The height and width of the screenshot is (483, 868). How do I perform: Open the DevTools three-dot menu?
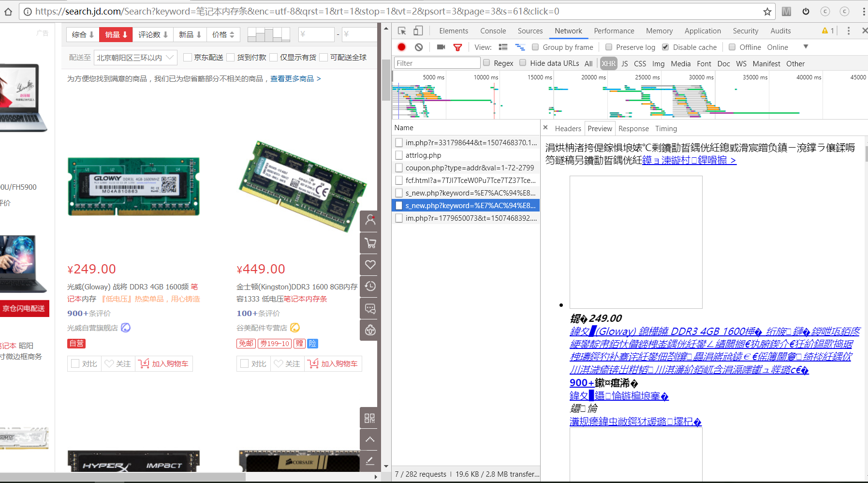(x=848, y=30)
